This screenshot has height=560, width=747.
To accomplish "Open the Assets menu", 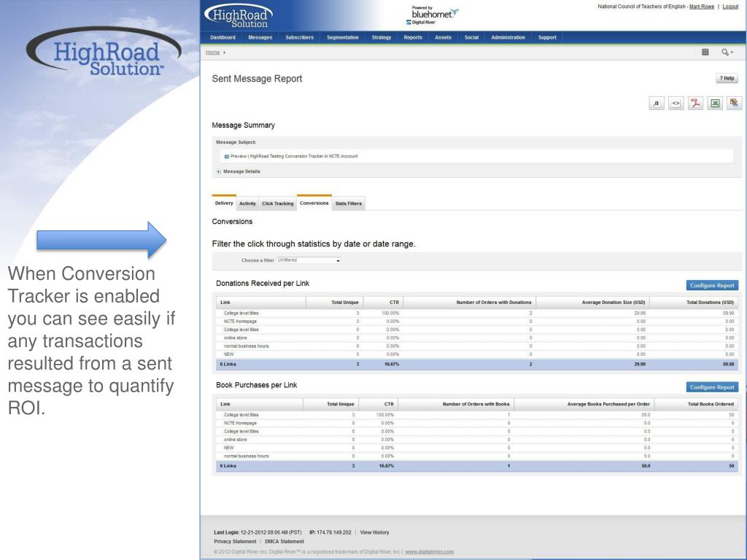I will [443, 38].
